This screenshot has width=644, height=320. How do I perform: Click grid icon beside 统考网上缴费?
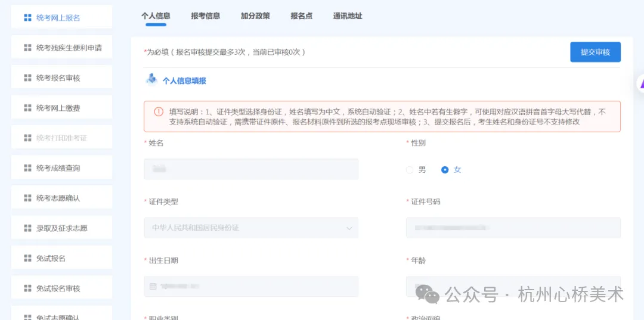pos(27,108)
